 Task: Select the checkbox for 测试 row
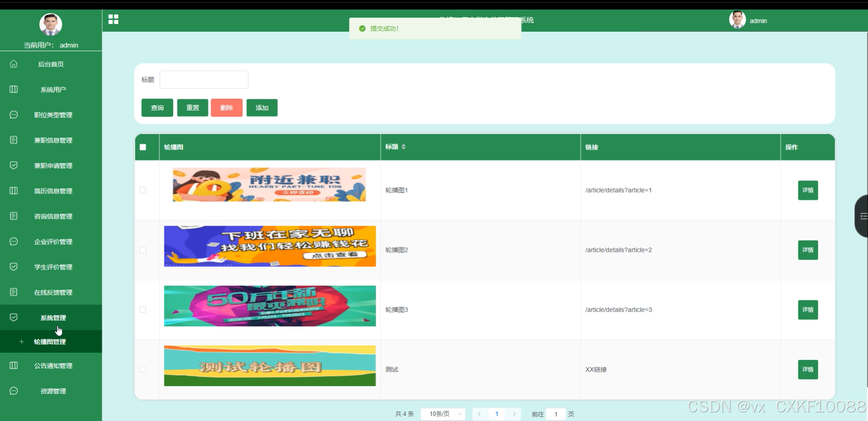143,369
